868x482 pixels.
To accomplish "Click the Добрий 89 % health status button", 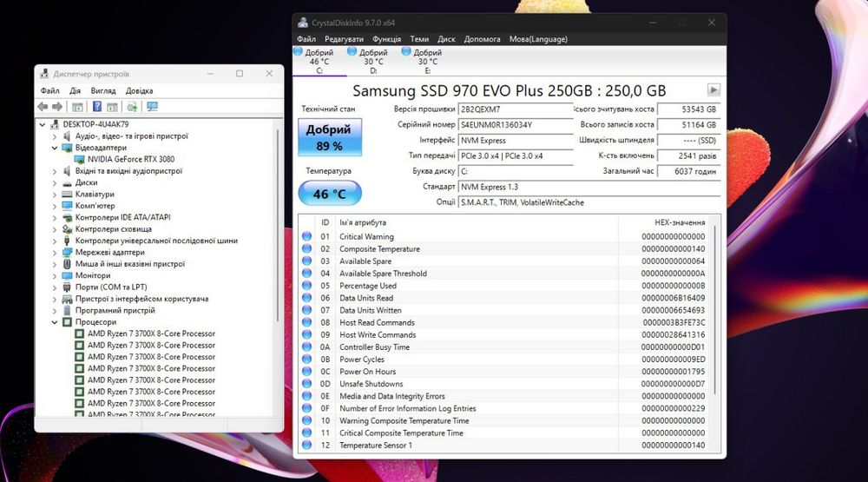I will 330,137.
